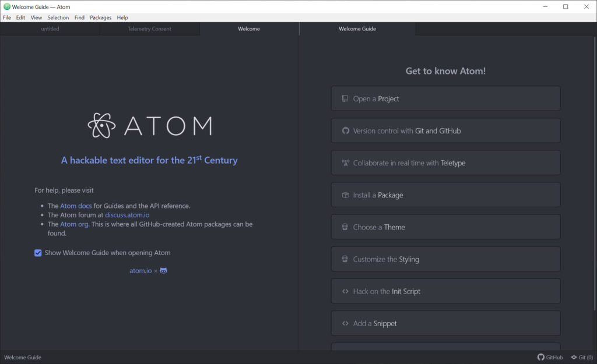Click the Welcome Guide label in the status bar
Screen dimensions: 597x364
(23, 358)
